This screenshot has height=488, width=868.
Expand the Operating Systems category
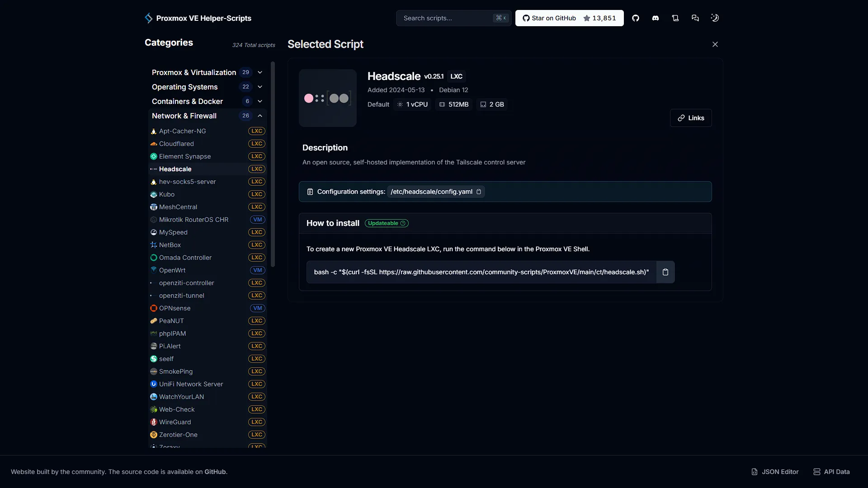208,87
